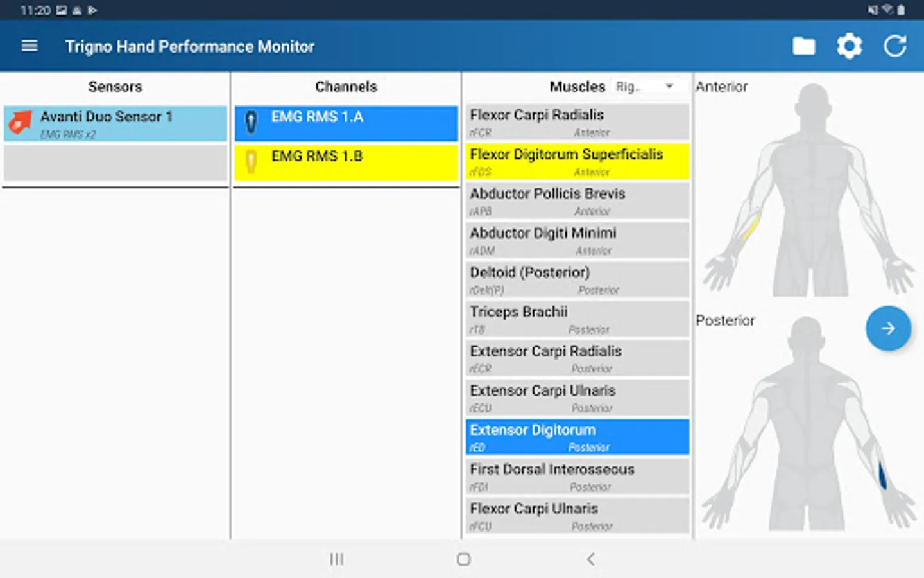Screen dimensions: 924x578
Task: Click the yellow highlighted forearm muscle on anterior view
Action: coord(750,229)
